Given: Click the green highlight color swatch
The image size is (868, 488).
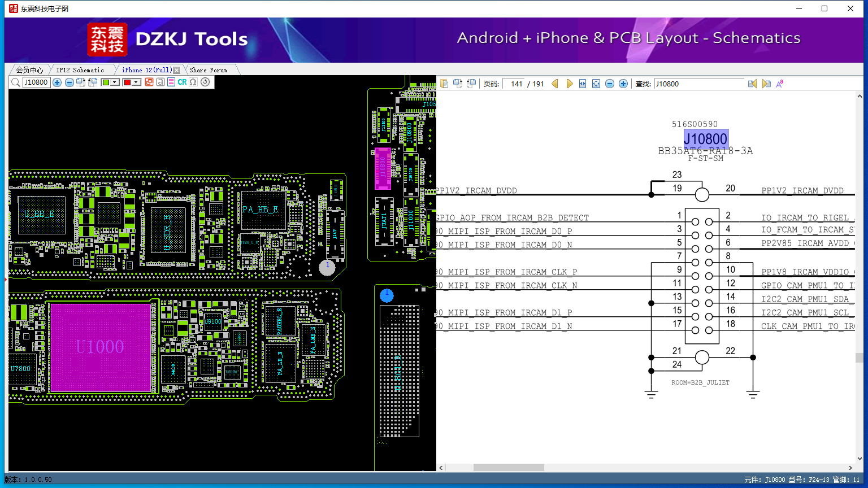Looking at the screenshot, I should [106, 82].
